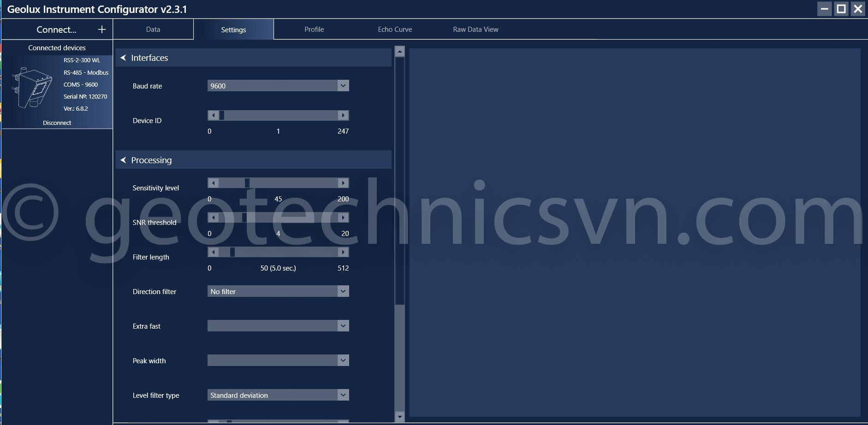
Task: Decrease Sensitivity level with left arrow
Action: click(x=213, y=183)
